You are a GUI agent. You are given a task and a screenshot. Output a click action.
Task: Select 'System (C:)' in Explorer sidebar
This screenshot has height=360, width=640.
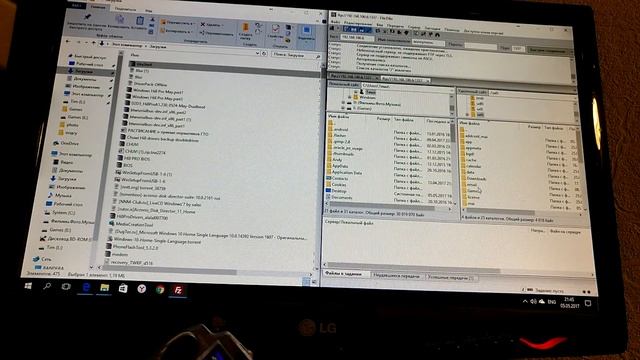click(x=63, y=212)
